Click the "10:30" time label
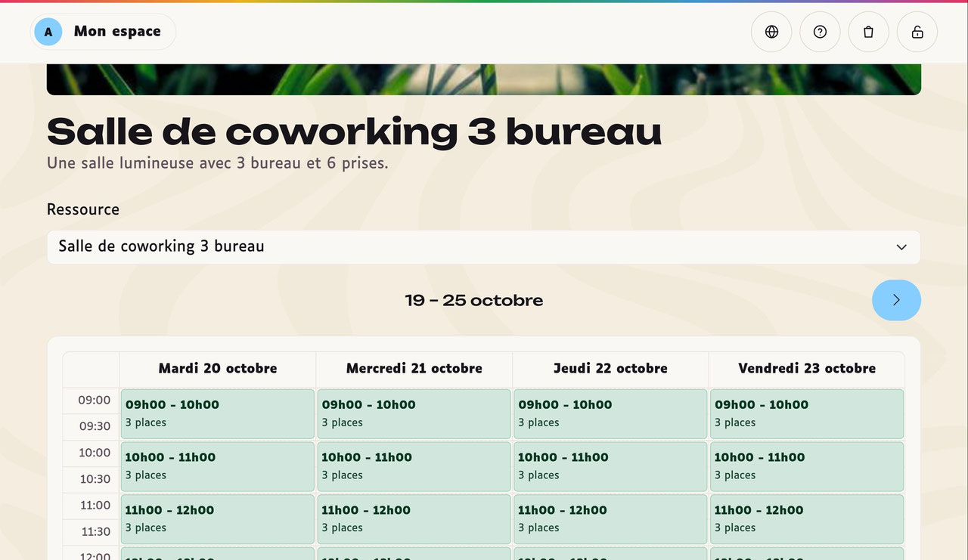Image resolution: width=968 pixels, height=560 pixels. 95,479
